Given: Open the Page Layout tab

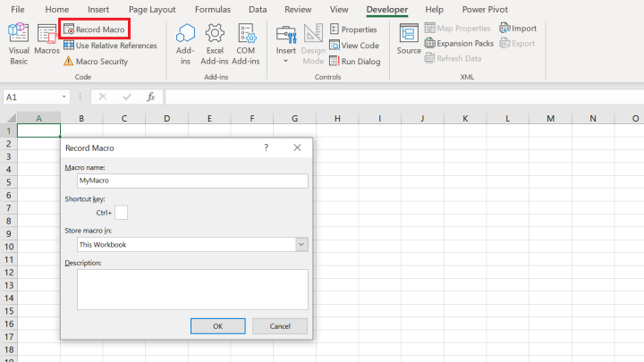Looking at the screenshot, I should pos(152,10).
